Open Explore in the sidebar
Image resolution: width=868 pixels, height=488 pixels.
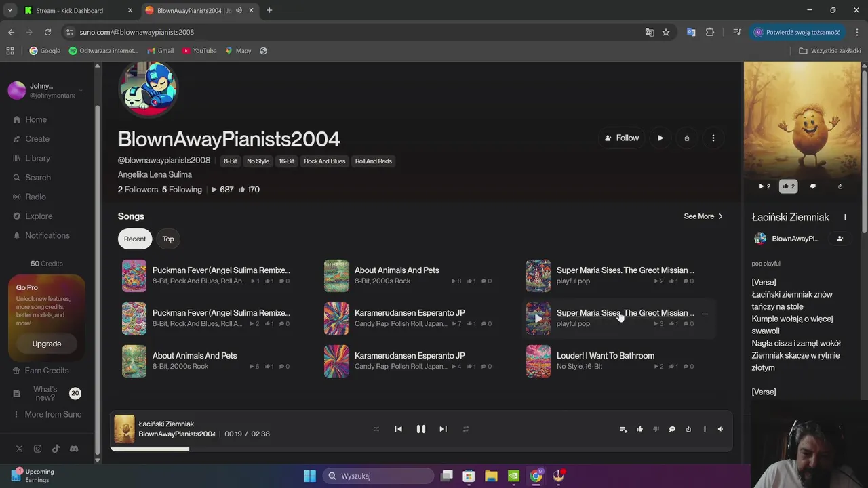tap(33, 216)
